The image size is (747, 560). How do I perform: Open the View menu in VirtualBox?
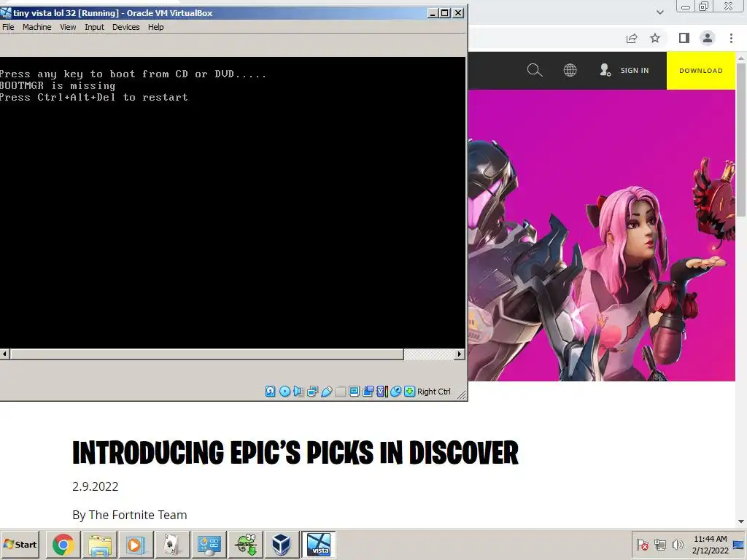coord(68,27)
